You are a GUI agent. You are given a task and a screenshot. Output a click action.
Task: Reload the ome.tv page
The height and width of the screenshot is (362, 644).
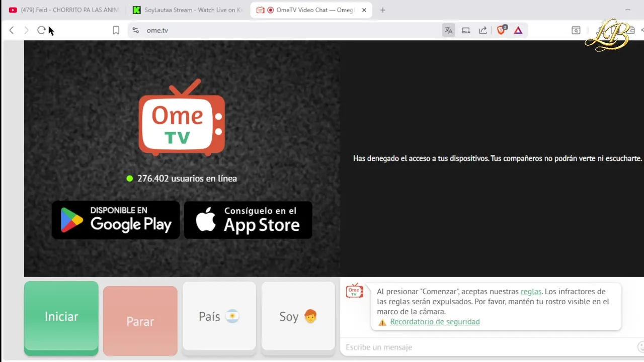[41, 30]
